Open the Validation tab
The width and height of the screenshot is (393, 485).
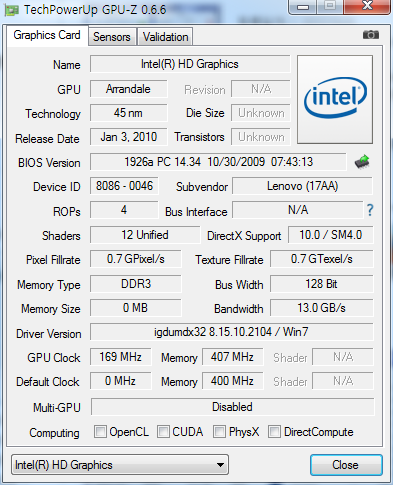165,37
